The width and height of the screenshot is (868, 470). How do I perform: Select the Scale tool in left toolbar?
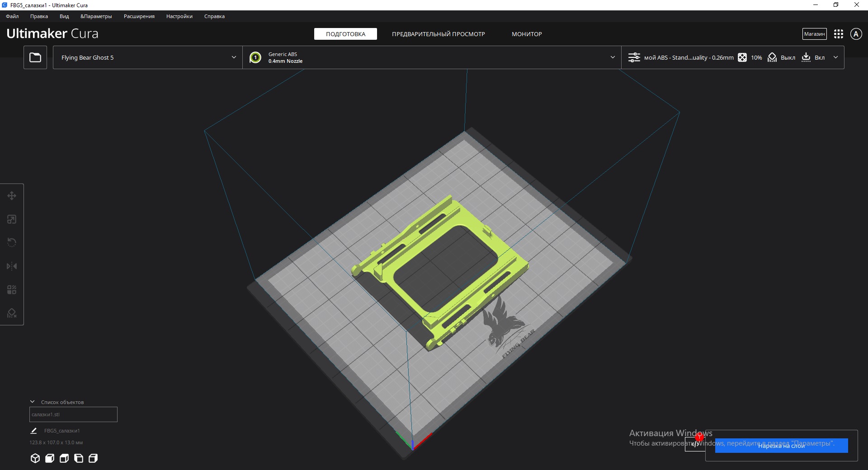point(12,219)
